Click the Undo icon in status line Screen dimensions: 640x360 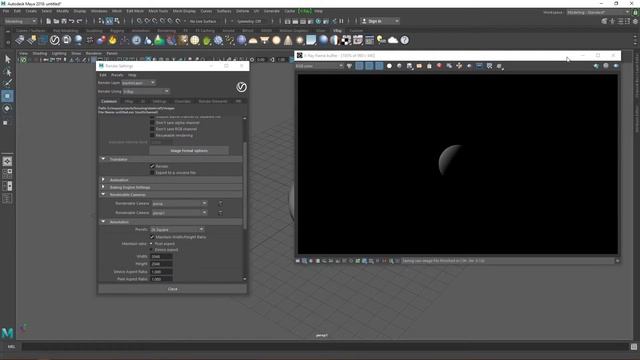click(x=71, y=21)
